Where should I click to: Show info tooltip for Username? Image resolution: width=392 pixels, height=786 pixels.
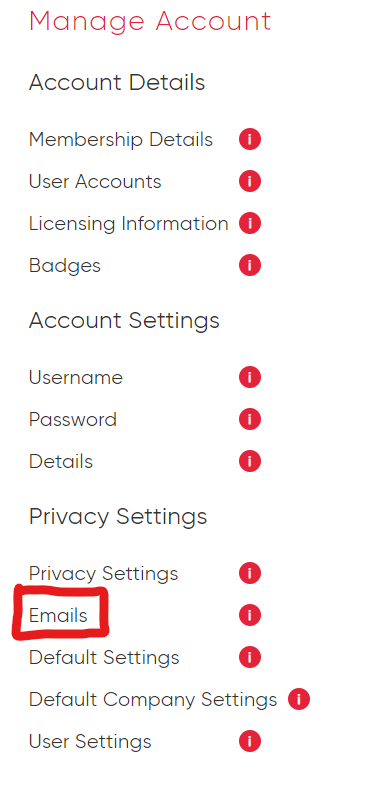tap(250, 377)
